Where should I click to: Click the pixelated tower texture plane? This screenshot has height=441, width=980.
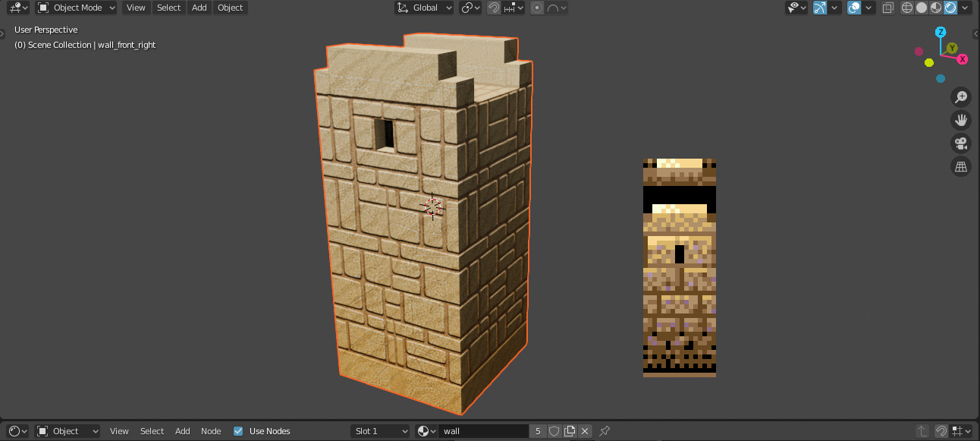pyautogui.click(x=680, y=267)
